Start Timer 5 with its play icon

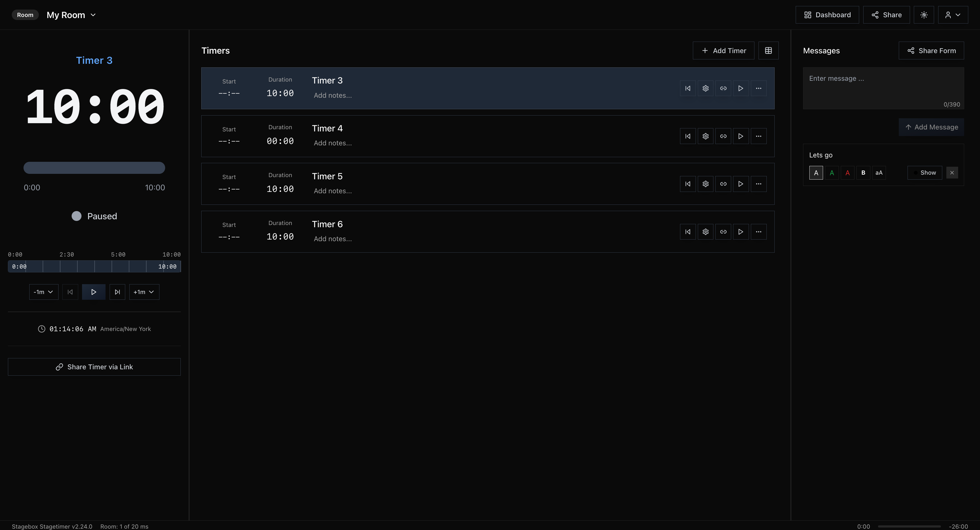[x=740, y=184]
